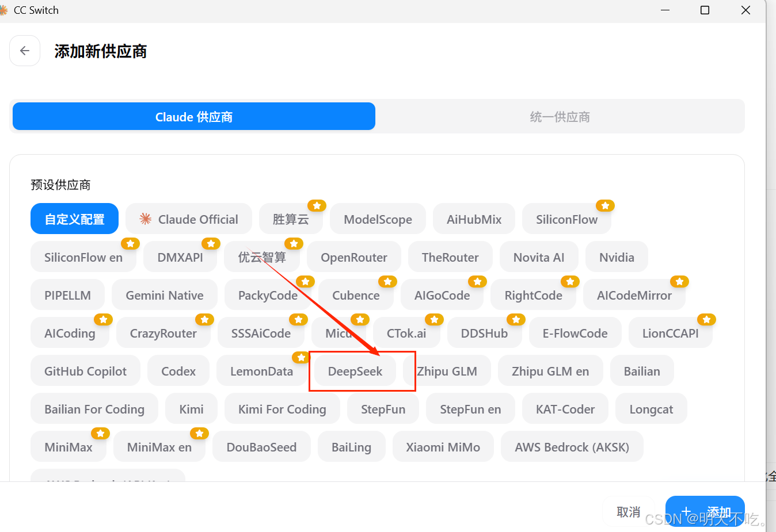Pick the StepFun preset

pyautogui.click(x=383, y=409)
